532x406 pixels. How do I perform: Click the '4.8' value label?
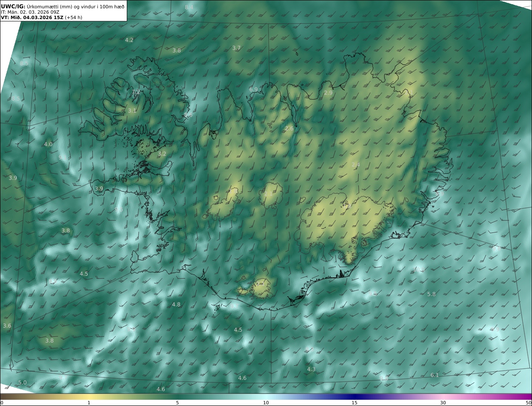coord(176,305)
